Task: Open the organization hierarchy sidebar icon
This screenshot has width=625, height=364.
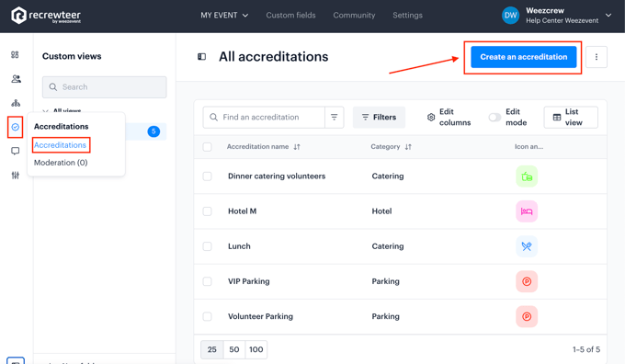Action: (x=16, y=103)
